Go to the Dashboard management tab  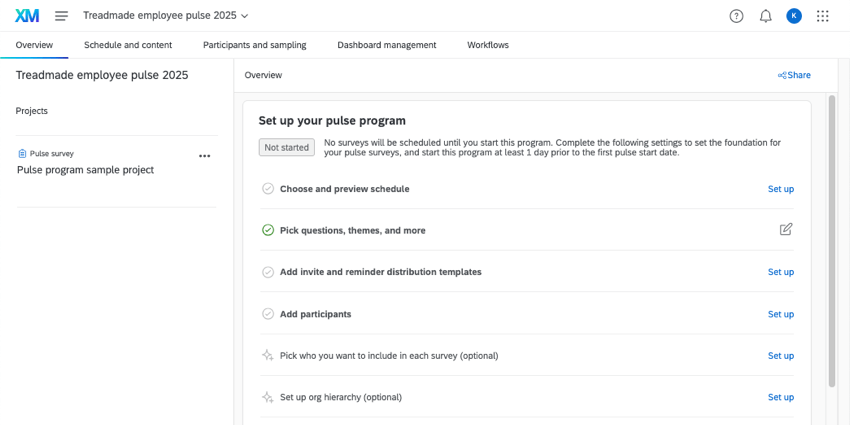(386, 45)
